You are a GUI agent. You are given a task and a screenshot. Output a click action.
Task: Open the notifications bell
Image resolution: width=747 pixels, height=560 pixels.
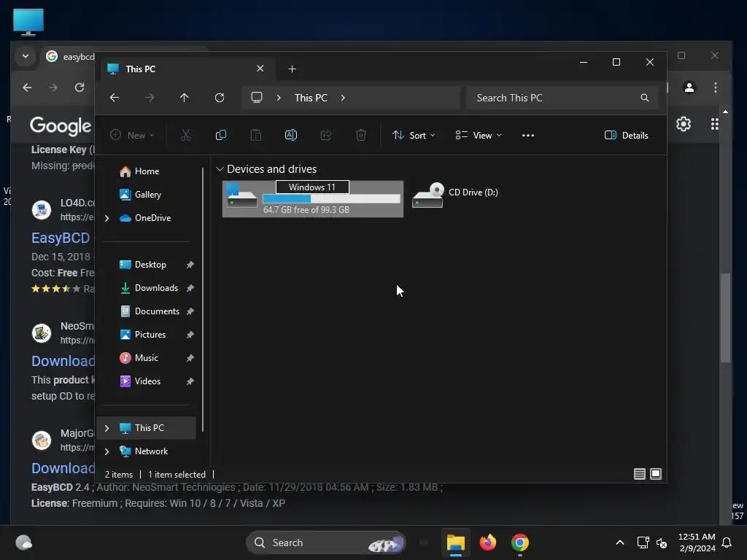[727, 542]
